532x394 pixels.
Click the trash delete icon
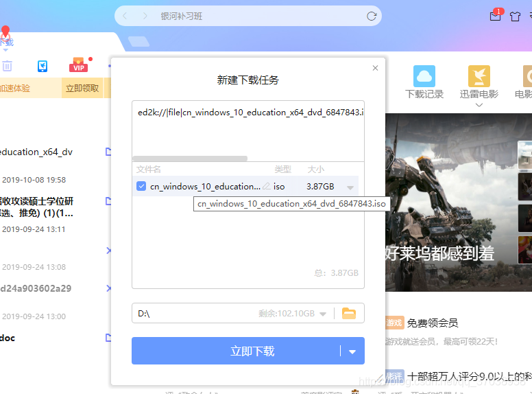tap(7, 66)
